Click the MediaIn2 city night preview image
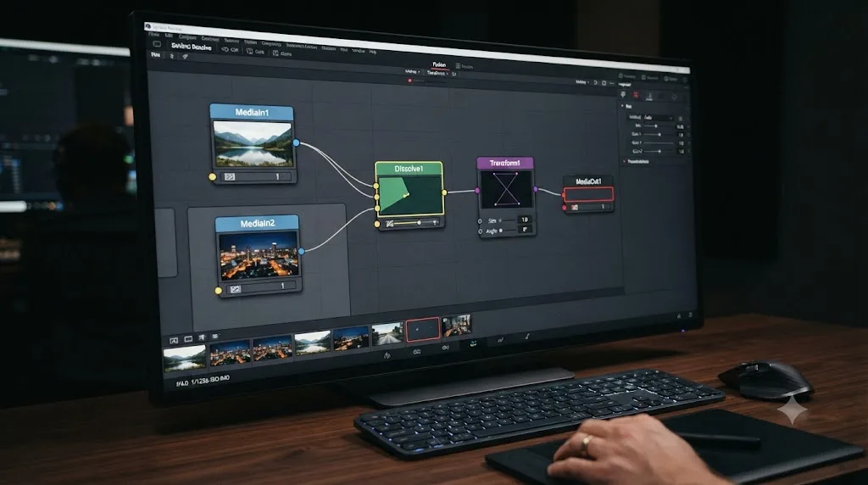The image size is (868, 485). click(x=259, y=256)
